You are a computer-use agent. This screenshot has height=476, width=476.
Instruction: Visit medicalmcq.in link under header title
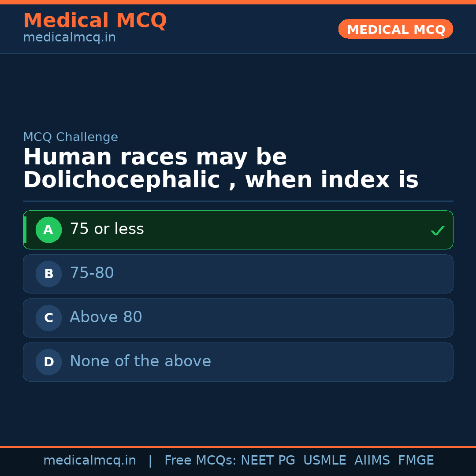(69, 37)
